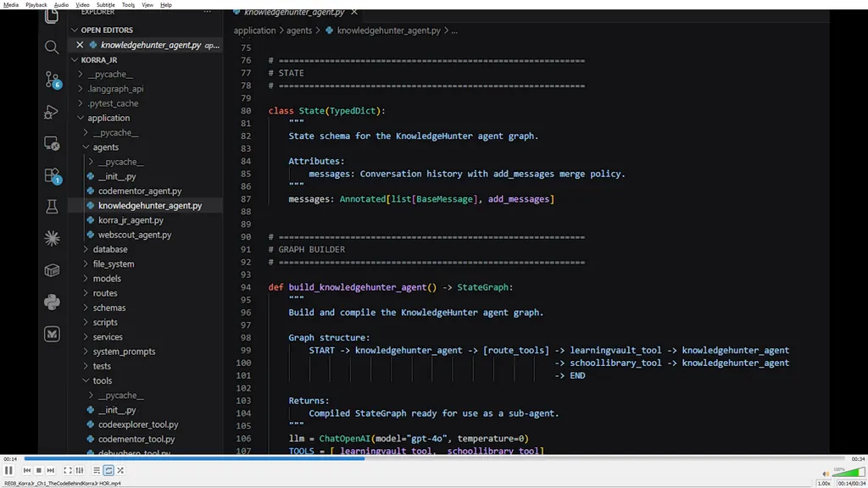Open Testing flask view
The height and width of the screenshot is (488, 868).
pyautogui.click(x=52, y=207)
